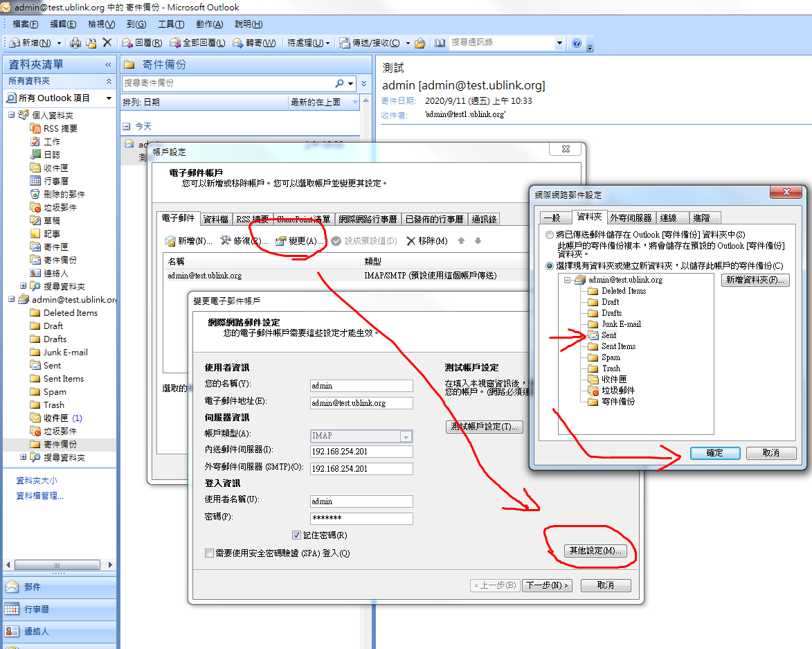
Task: Click the Reply (回覆) toolbar button
Action: click(143, 43)
